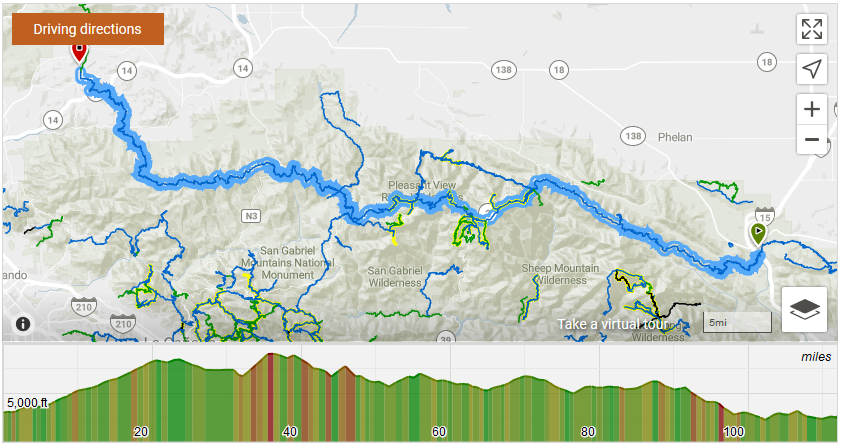Click mile 40 on the elevation profile

pos(290,431)
